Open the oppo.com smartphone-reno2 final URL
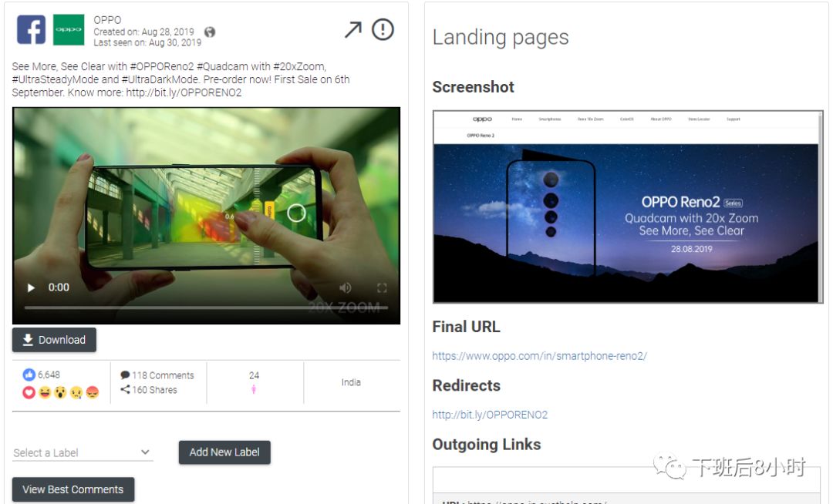833x504 pixels. point(539,356)
